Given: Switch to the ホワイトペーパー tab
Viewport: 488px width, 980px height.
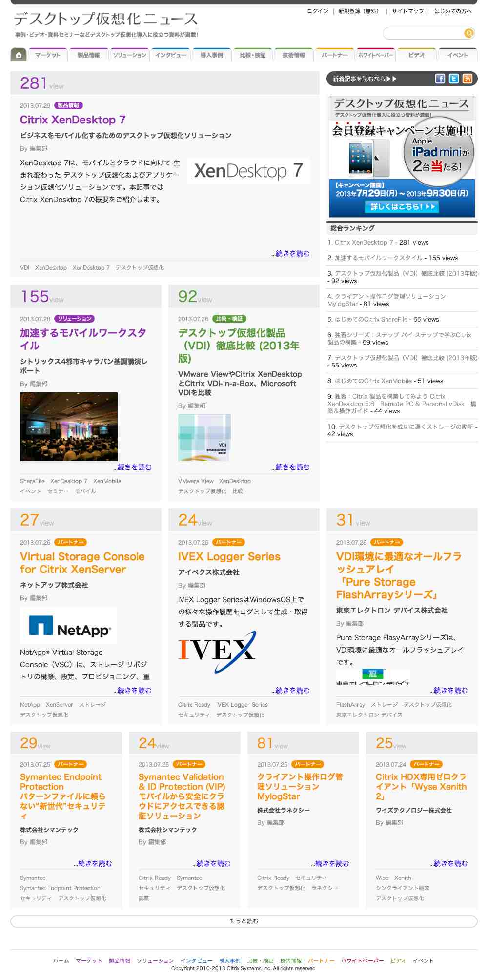Looking at the screenshot, I should [x=375, y=55].
